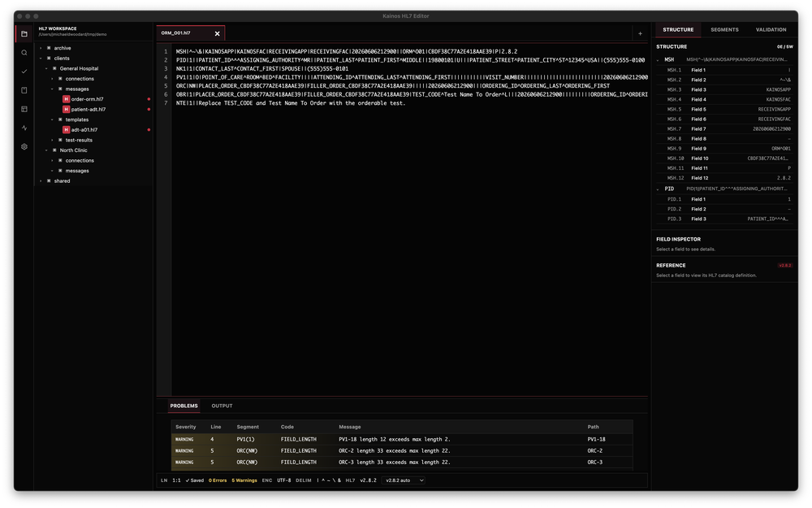Switch to the Segments tab

[x=724, y=29]
